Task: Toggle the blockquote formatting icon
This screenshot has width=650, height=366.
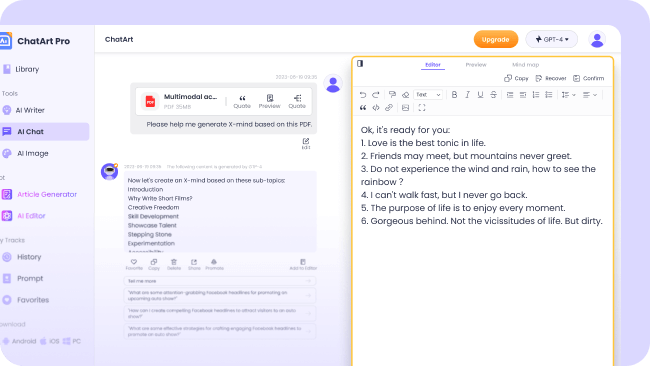Action: click(x=363, y=108)
